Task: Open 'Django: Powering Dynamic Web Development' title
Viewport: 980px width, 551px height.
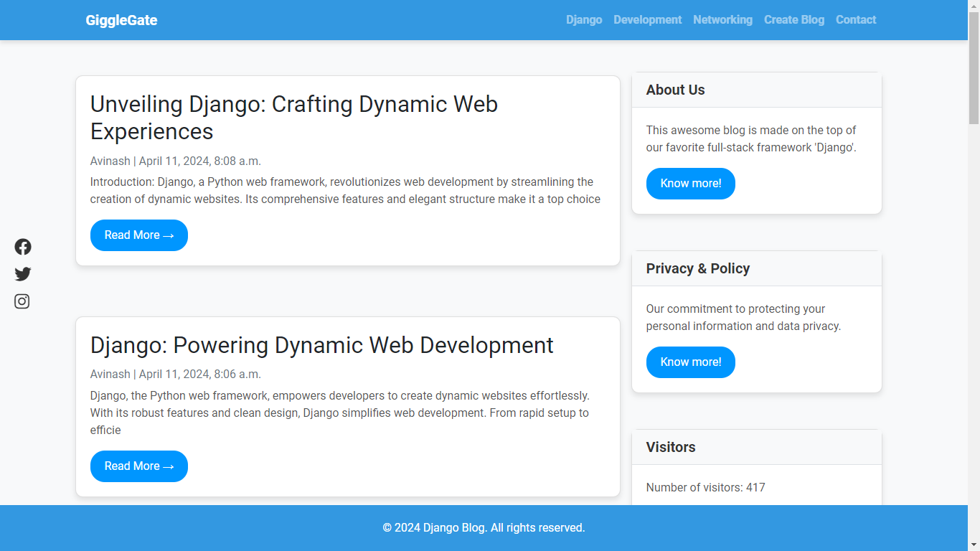Action: point(322,345)
